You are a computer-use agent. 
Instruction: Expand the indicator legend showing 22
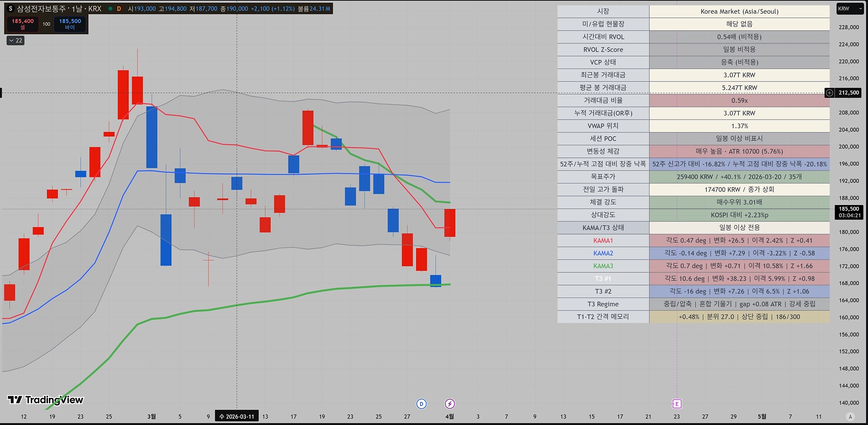tap(15, 41)
